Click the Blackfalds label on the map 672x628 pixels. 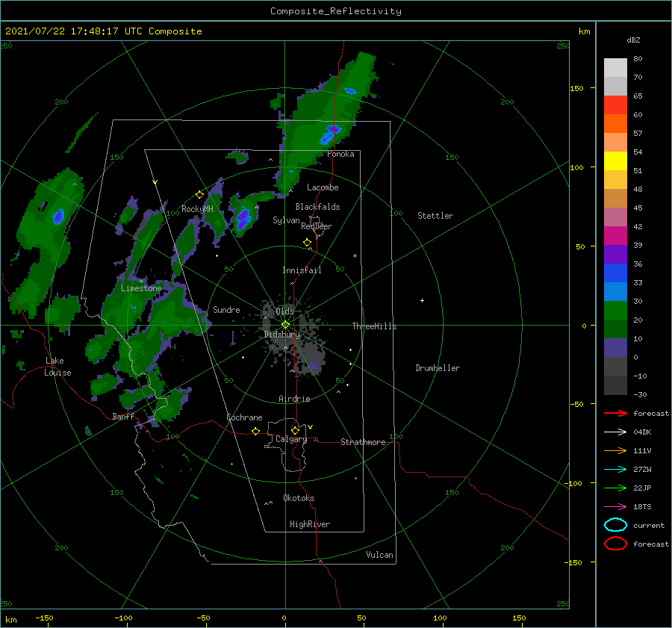coord(317,207)
